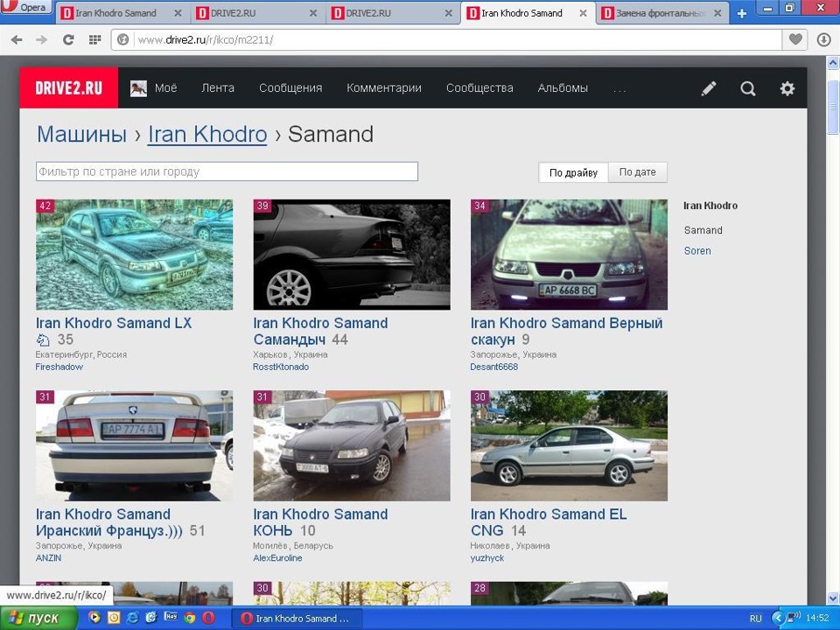Visit yuzhyck's user profile

pos(487,557)
